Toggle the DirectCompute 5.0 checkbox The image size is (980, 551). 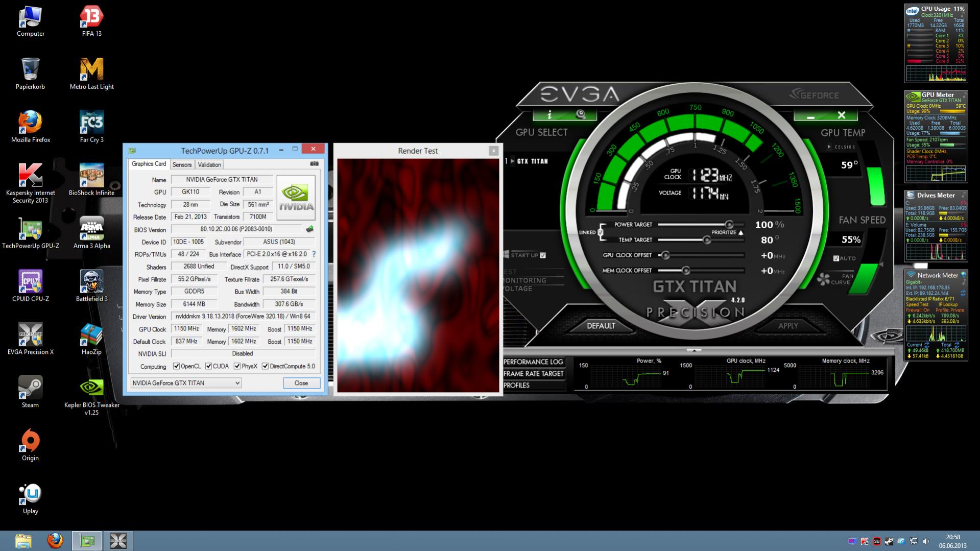click(x=265, y=366)
